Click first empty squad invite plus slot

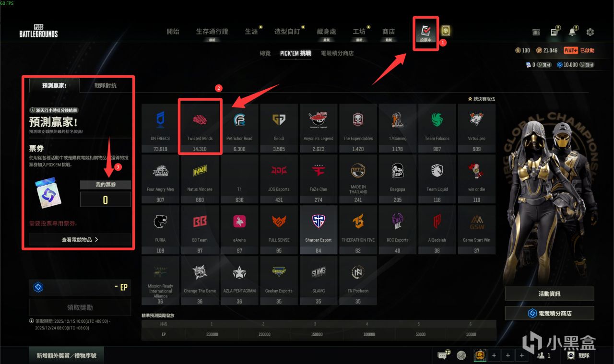494,355
